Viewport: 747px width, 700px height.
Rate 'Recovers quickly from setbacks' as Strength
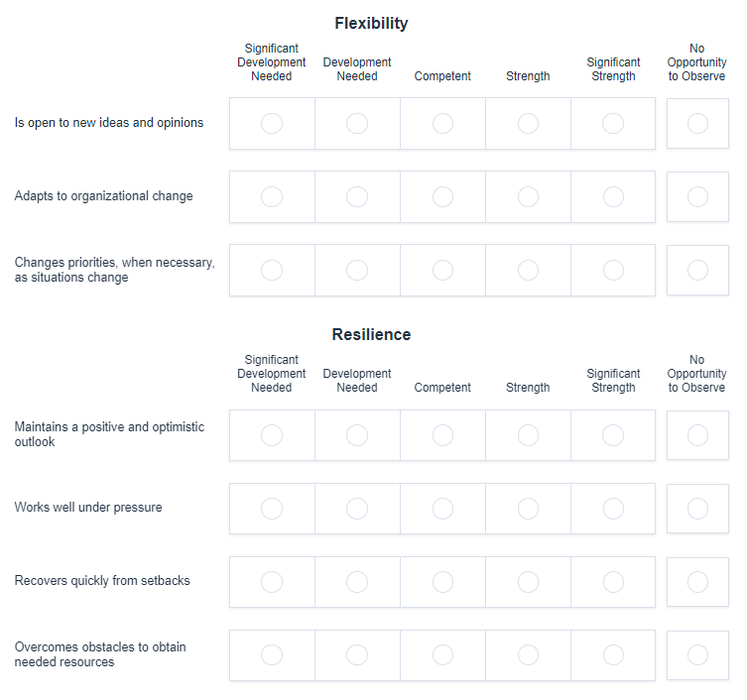pos(528,582)
